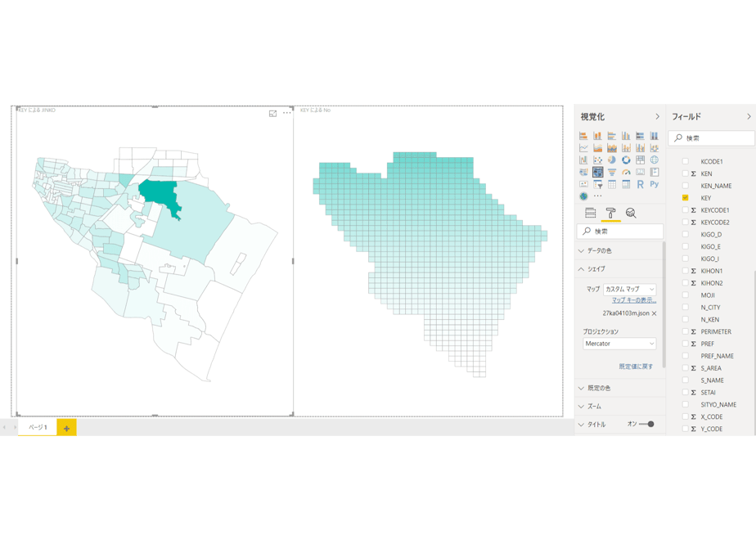The width and height of the screenshot is (756, 540).
Task: Check the KEN field checkbox
Action: point(685,173)
